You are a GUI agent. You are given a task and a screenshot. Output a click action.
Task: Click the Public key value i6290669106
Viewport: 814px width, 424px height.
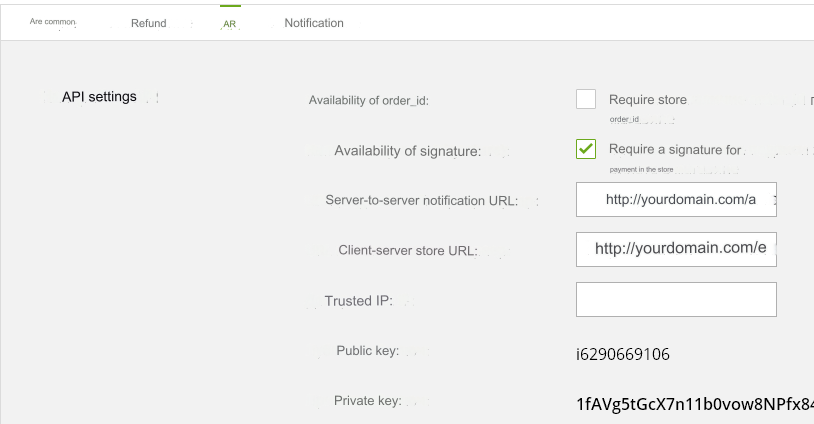tap(623, 354)
